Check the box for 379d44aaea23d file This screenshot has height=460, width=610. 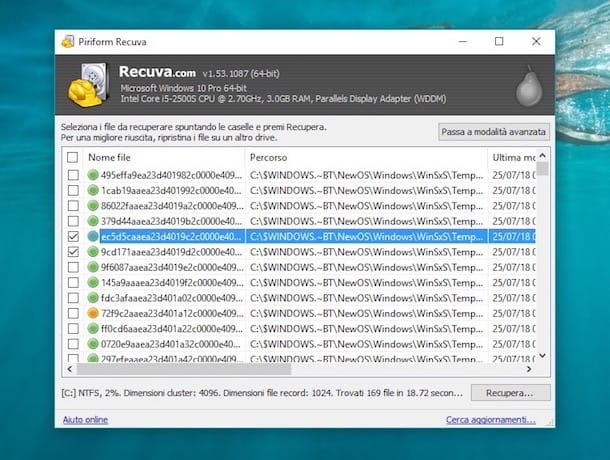pos(73,221)
